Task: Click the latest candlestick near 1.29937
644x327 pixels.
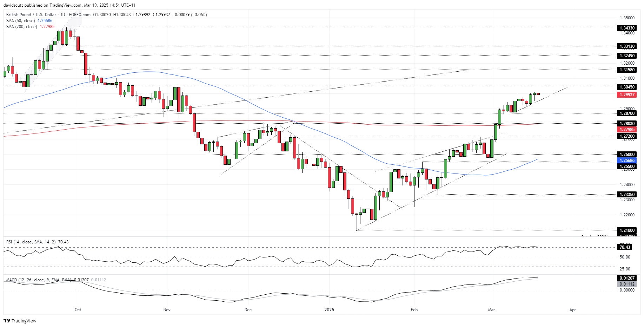Action: pyautogui.click(x=538, y=94)
